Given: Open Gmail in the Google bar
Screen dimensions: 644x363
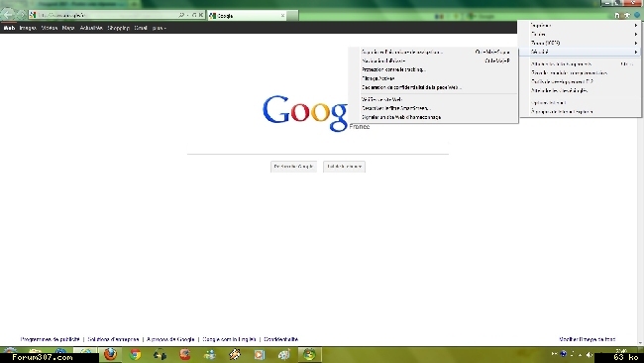Looking at the screenshot, I should coord(141,28).
